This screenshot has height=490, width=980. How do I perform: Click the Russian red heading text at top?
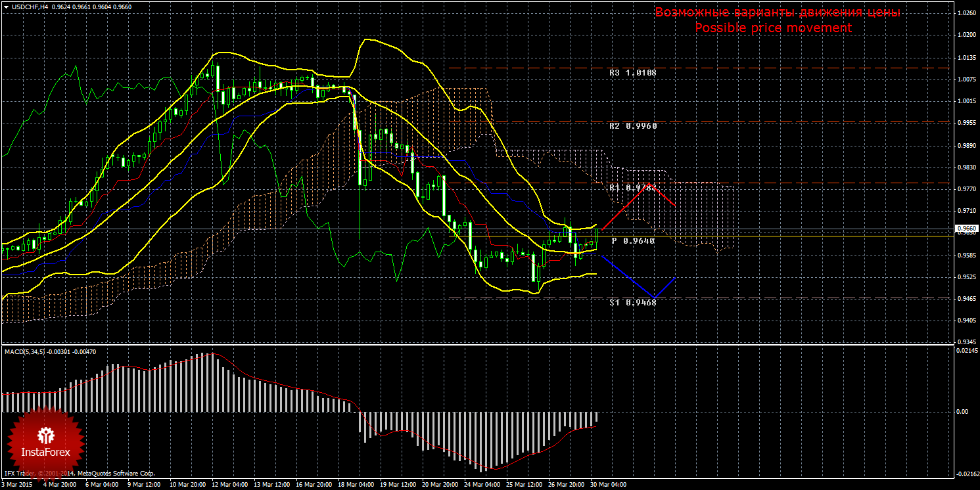click(777, 13)
